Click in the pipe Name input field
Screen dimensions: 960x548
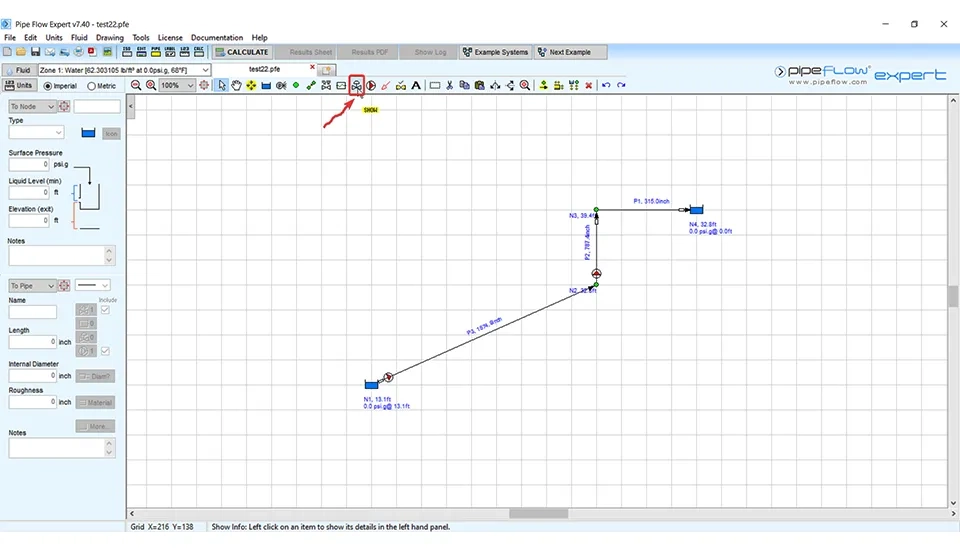tap(33, 312)
